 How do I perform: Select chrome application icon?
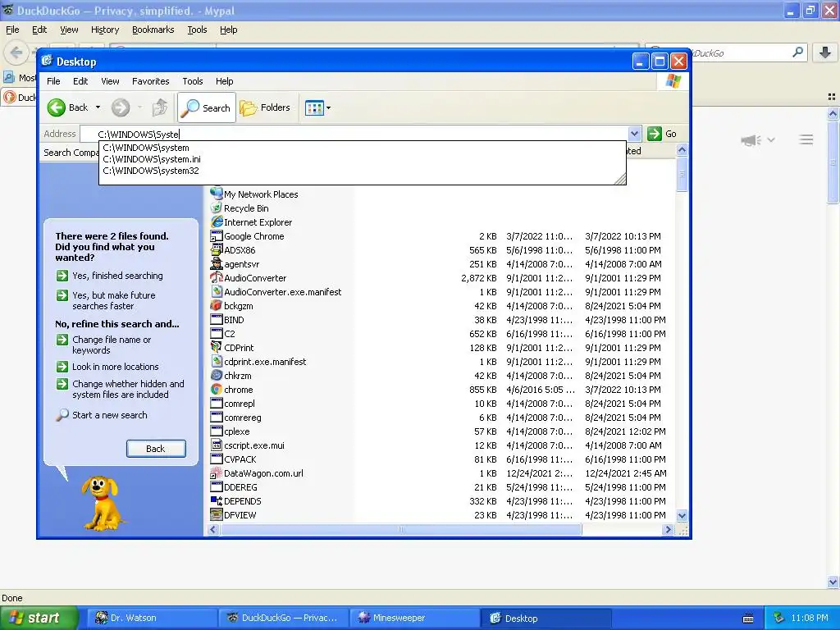click(216, 389)
